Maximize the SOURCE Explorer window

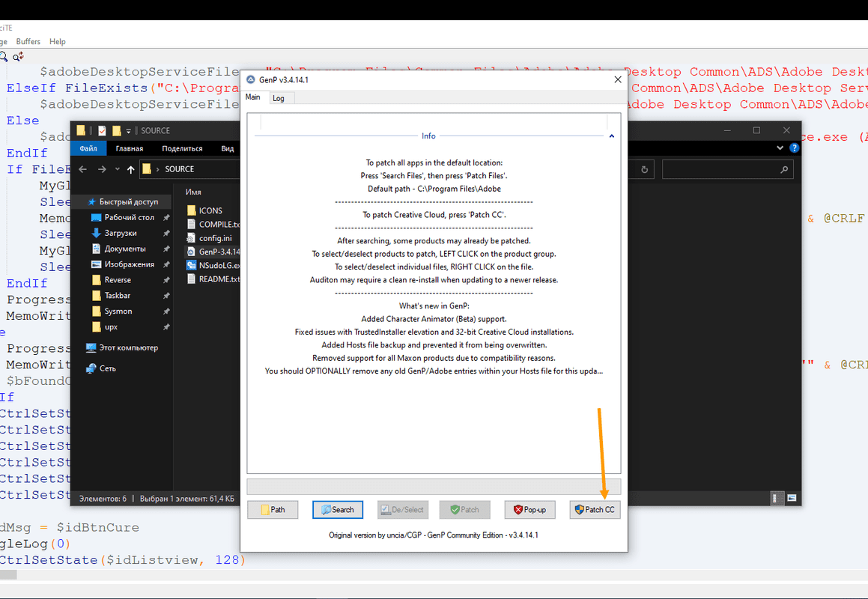(756, 130)
